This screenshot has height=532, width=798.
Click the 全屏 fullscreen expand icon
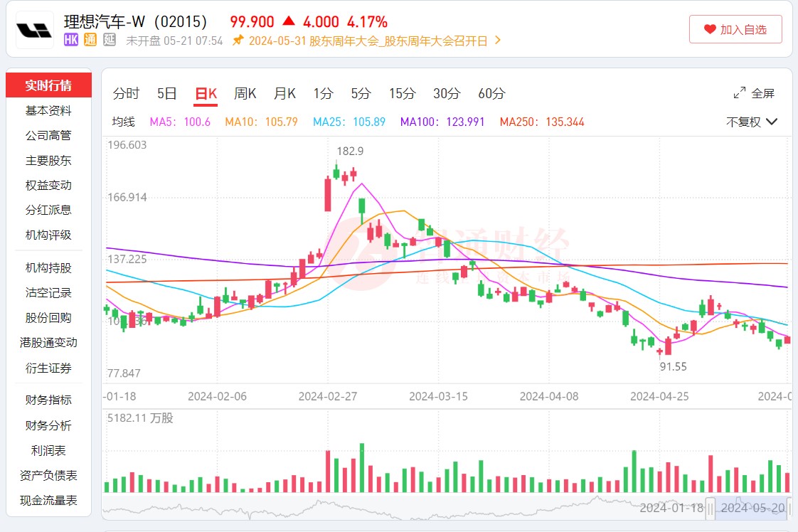740,93
